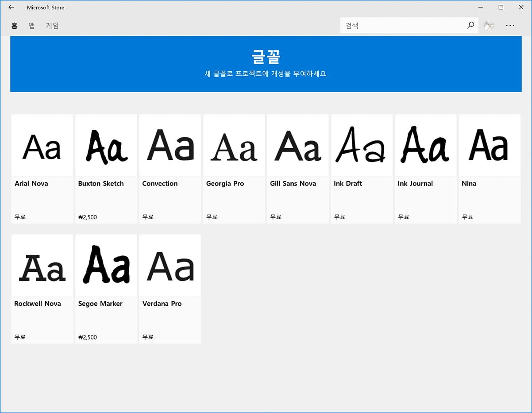Click the Nina title text
This screenshot has height=413, width=532.
469,183
